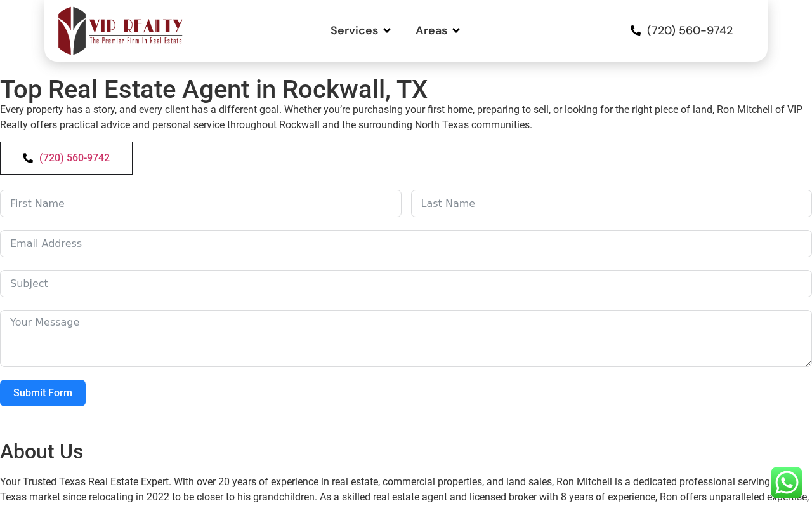Click the phone icon in the outlined call button

click(28, 158)
